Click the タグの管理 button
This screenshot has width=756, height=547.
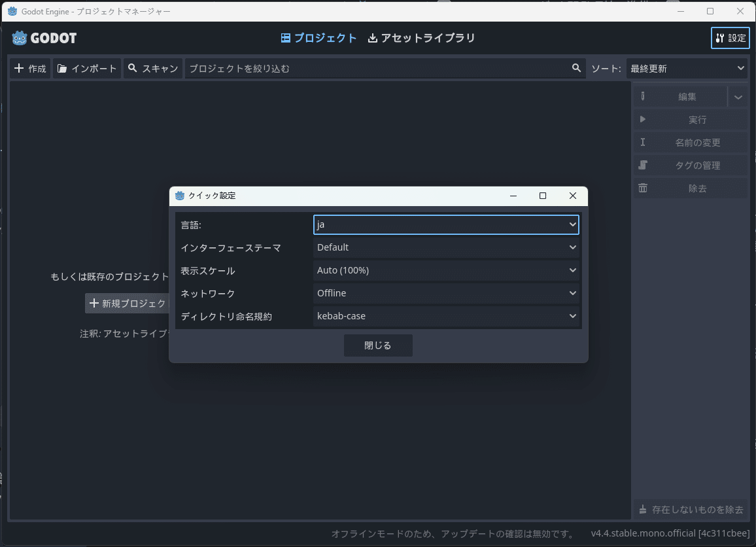[x=691, y=166]
